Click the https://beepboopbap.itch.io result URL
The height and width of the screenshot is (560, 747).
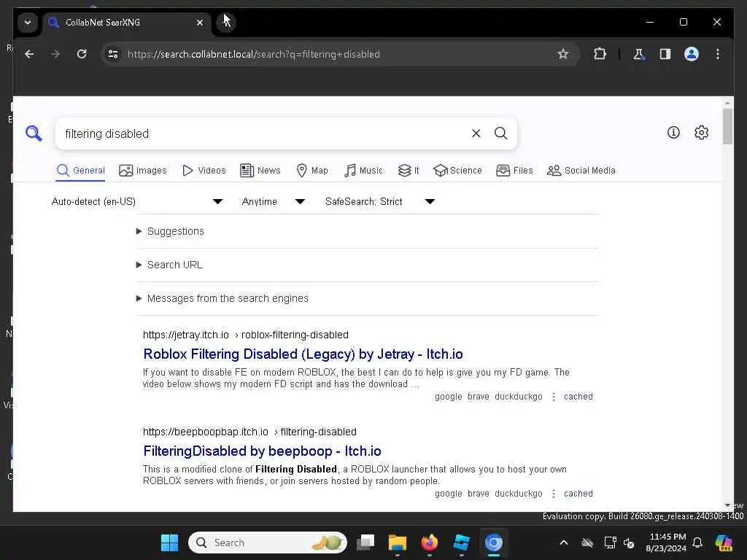[x=249, y=432]
